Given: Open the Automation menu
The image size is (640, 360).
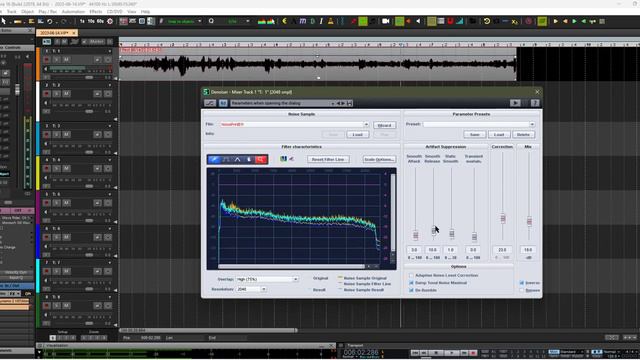Looking at the screenshot, I should pos(73,11).
